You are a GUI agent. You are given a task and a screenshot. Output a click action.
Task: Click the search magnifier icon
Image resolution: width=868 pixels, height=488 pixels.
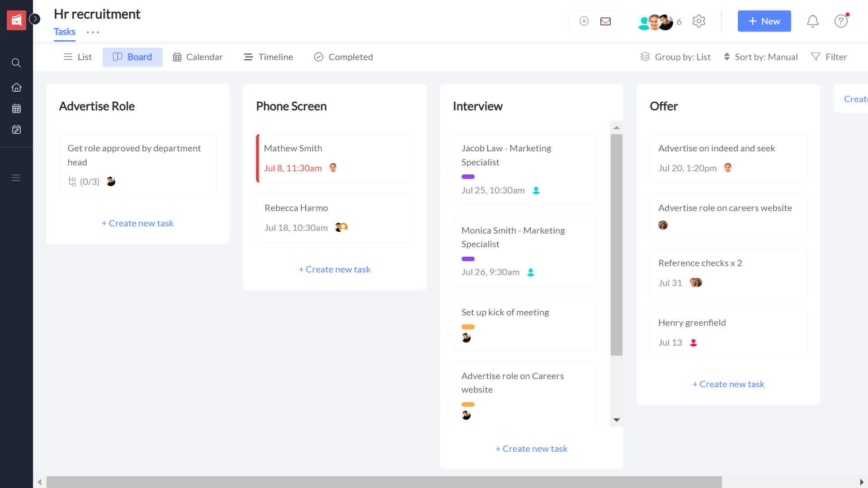pyautogui.click(x=16, y=62)
